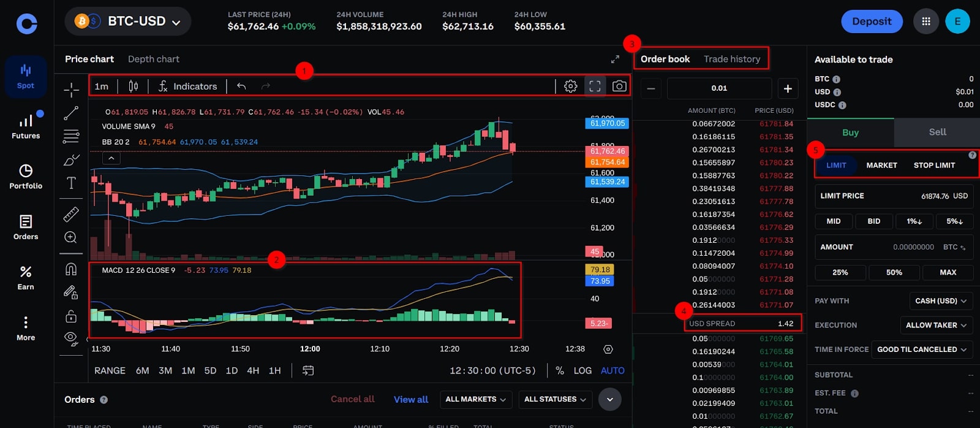Click the Deposit button
Viewport: 980px width, 428px height.
(x=872, y=22)
